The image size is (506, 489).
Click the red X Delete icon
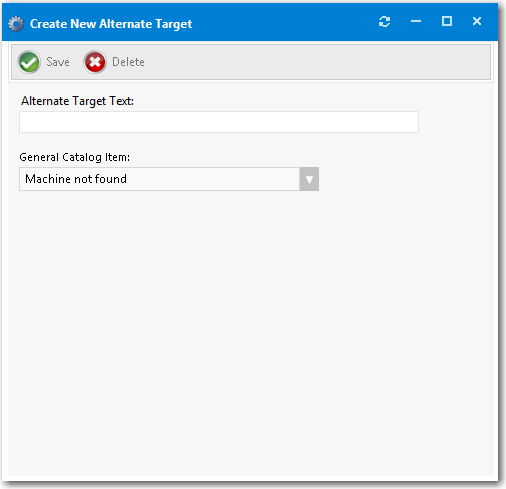(x=95, y=62)
